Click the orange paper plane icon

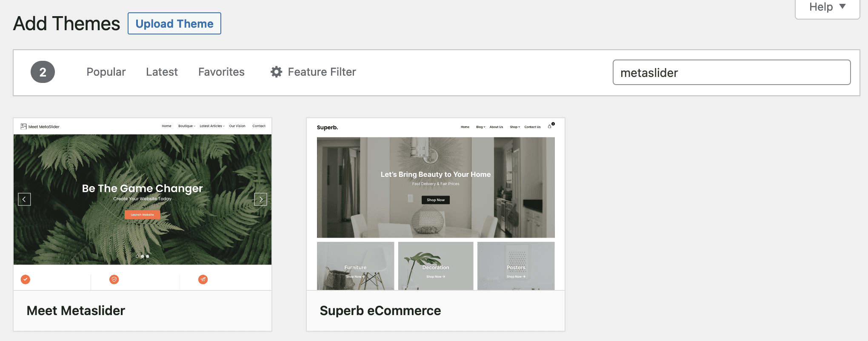click(203, 279)
